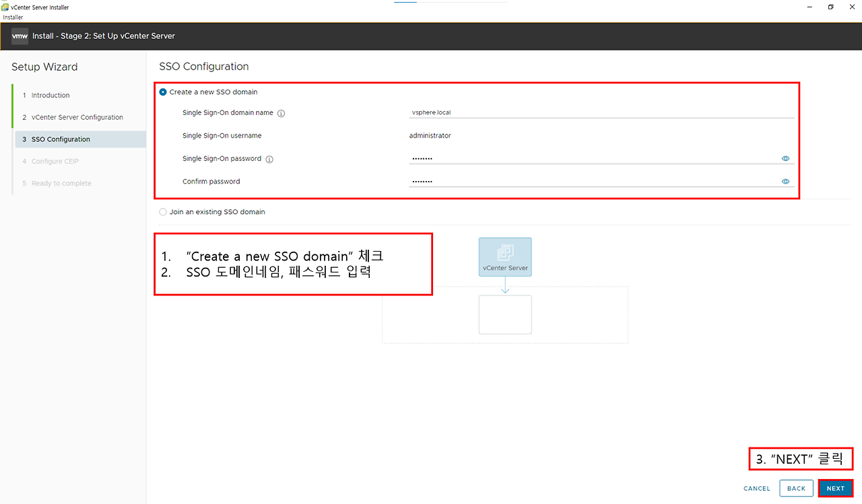862x504 pixels.
Task: Select Join an existing SSO domain radio
Action: pos(163,212)
